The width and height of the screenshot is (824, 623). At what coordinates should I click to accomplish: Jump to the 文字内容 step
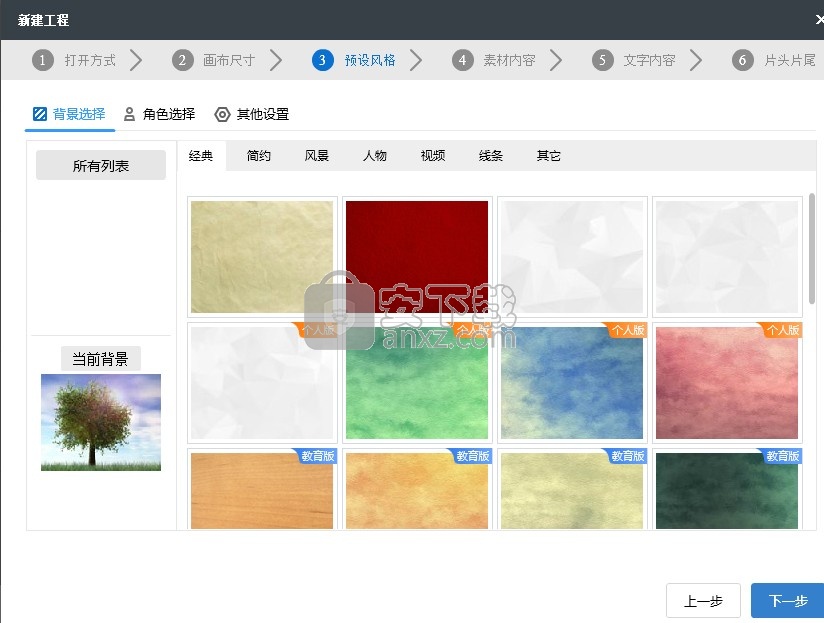(x=650, y=60)
